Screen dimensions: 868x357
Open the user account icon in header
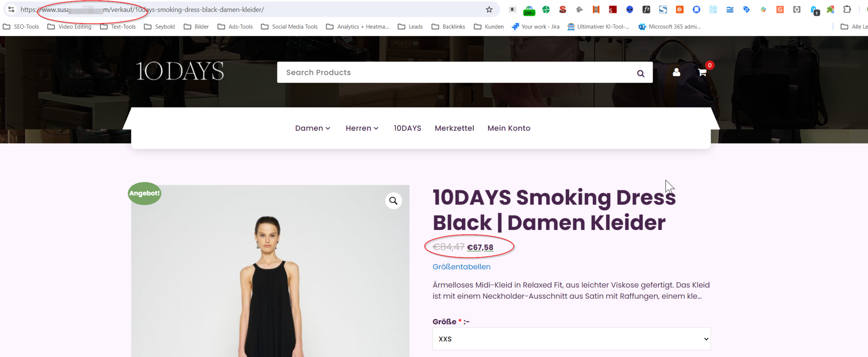(676, 72)
